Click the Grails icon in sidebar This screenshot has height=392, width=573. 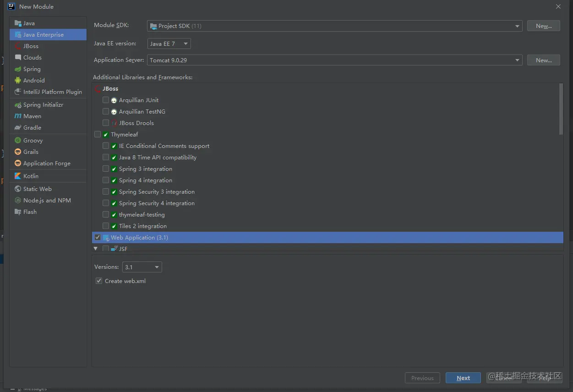click(18, 152)
